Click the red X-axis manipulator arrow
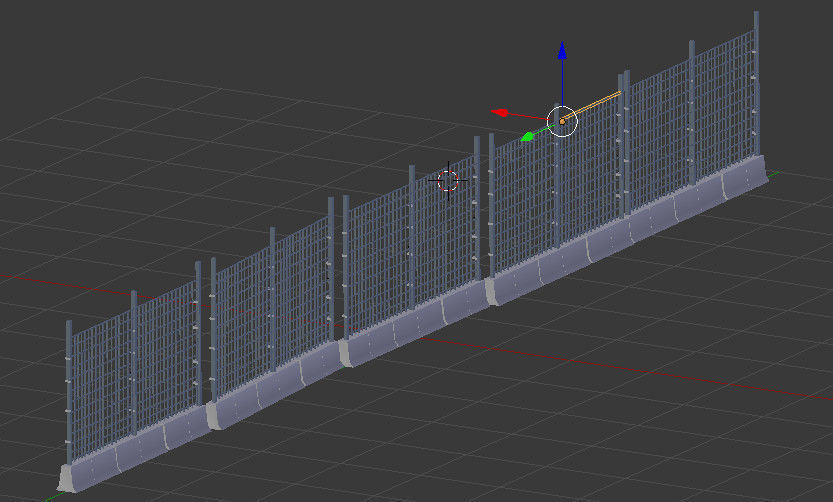The width and height of the screenshot is (833, 502). pos(500,113)
